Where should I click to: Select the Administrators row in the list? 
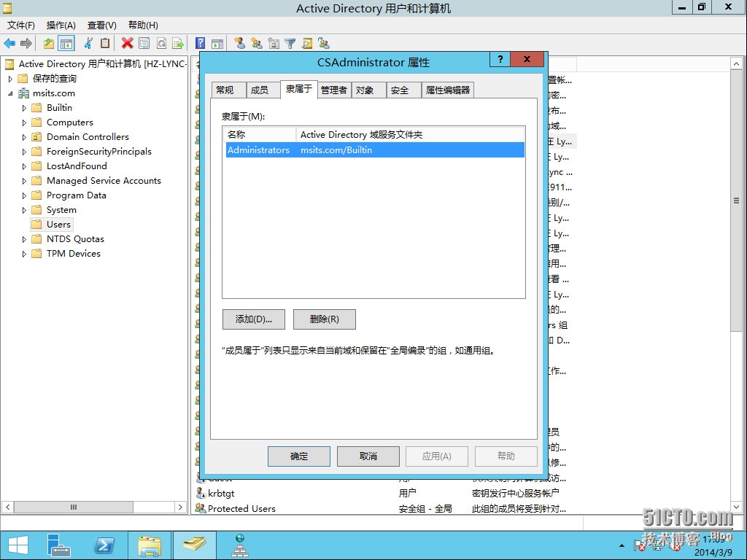point(375,150)
